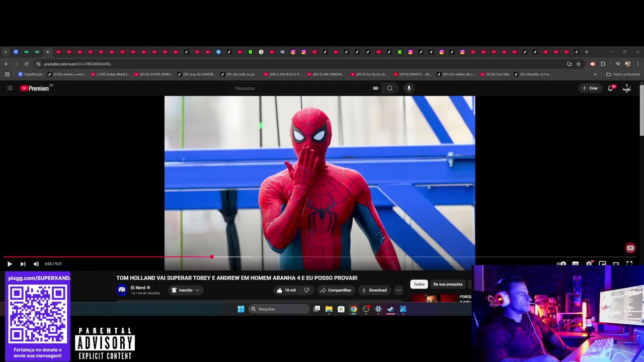Open the recommended video thumbnail under Todos
The image size is (644, 362).
point(434,298)
